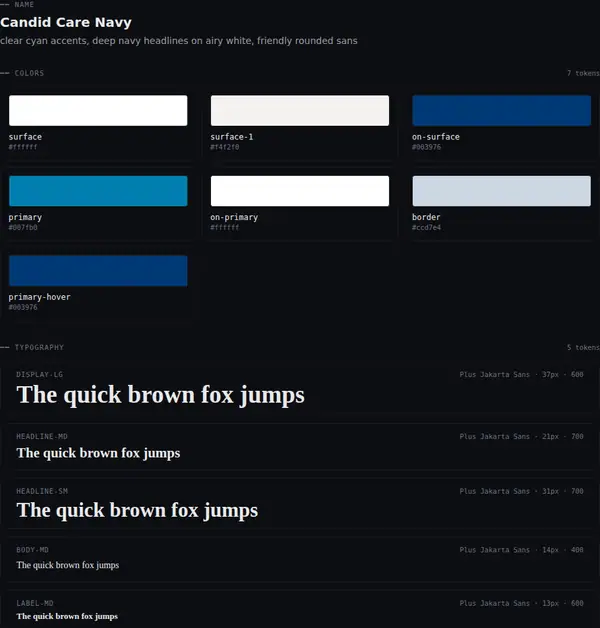The width and height of the screenshot is (600, 628).
Task: Click the on-primary token name
Action: [234, 217]
